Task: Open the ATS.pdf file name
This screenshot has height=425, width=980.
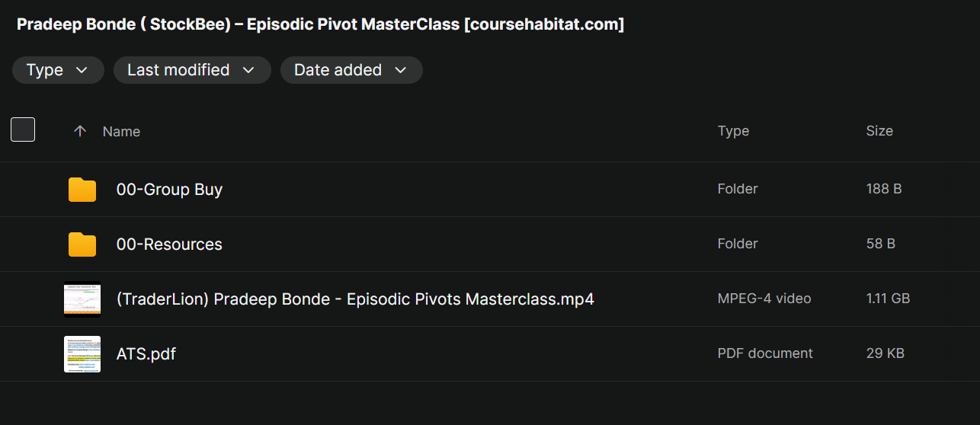Action: (146, 353)
